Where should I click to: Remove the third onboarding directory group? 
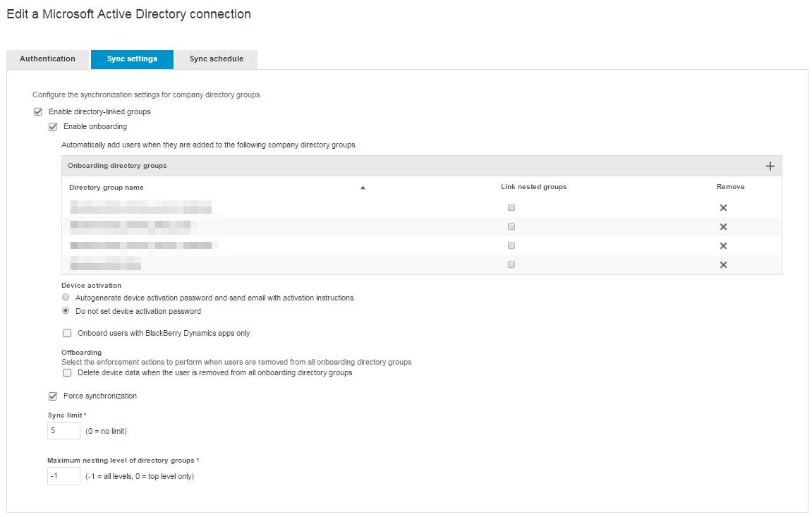(723, 246)
